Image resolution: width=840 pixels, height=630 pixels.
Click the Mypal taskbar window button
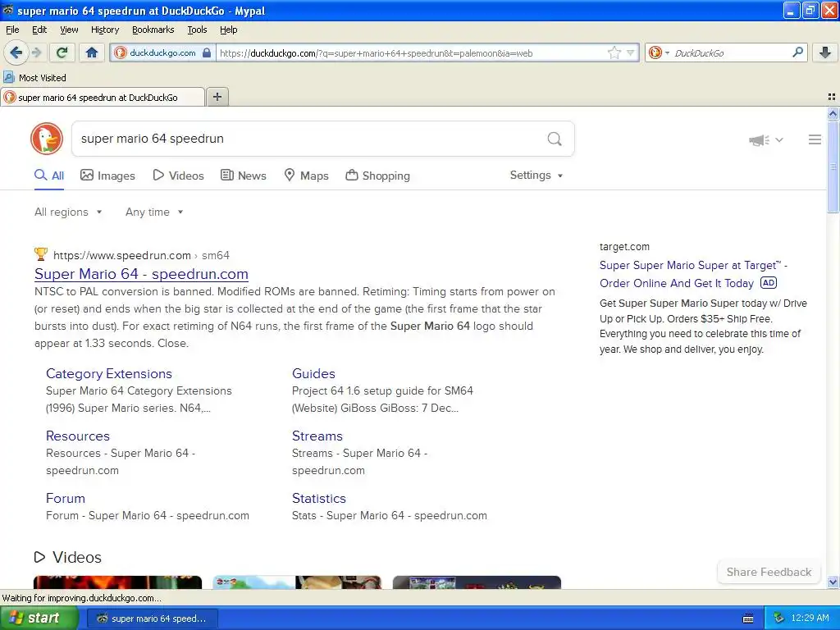(153, 619)
